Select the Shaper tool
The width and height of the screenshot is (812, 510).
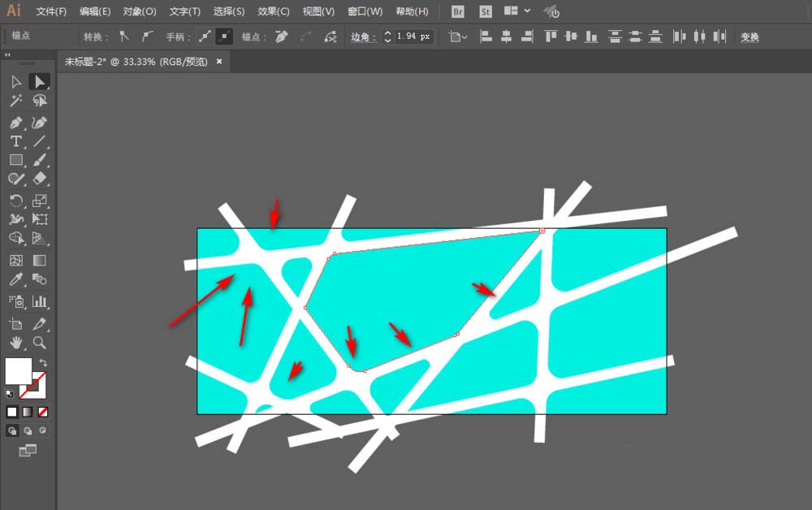pyautogui.click(x=16, y=179)
